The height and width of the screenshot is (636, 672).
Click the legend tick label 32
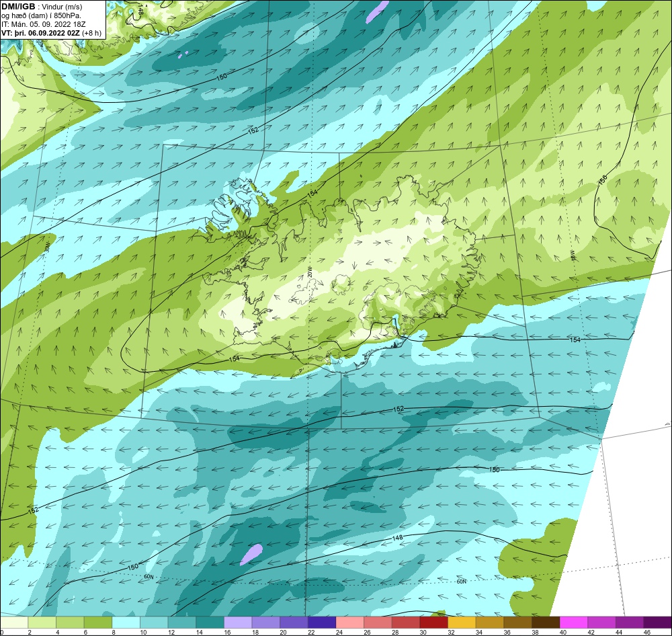click(x=451, y=632)
